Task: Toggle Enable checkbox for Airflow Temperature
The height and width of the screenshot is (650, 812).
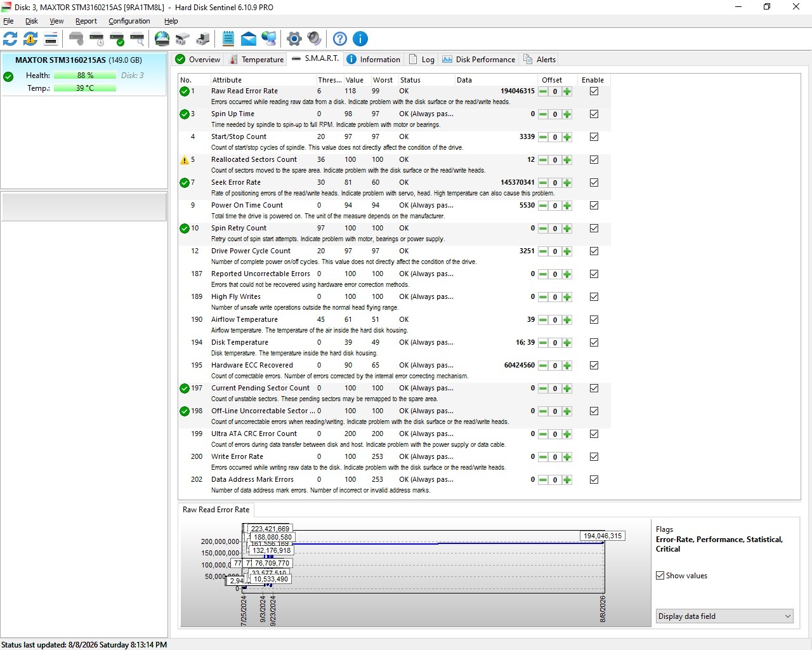Action: [x=594, y=320]
